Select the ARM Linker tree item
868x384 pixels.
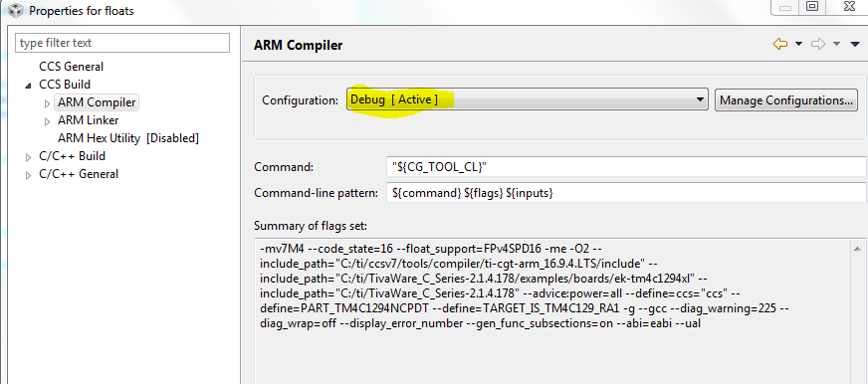(88, 120)
